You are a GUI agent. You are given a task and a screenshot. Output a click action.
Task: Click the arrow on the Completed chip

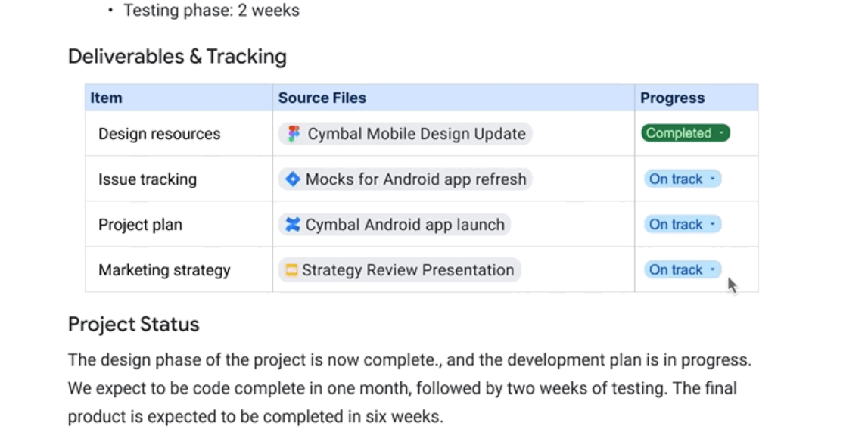[721, 133]
